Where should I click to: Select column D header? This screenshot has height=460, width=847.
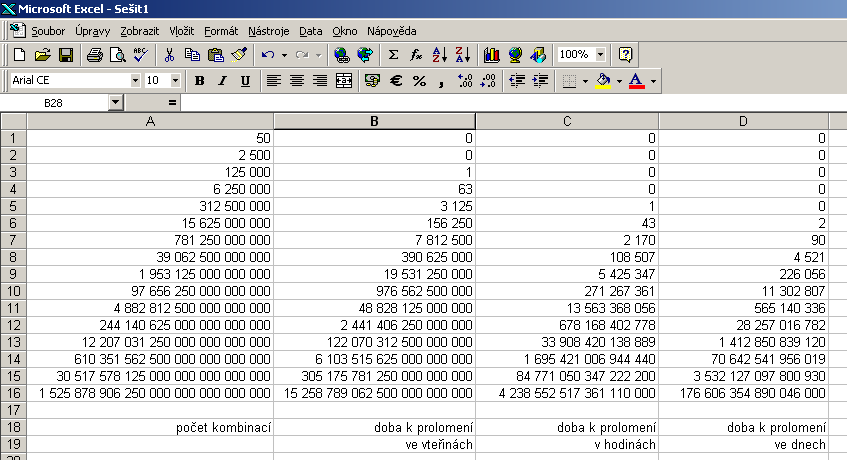click(x=743, y=121)
